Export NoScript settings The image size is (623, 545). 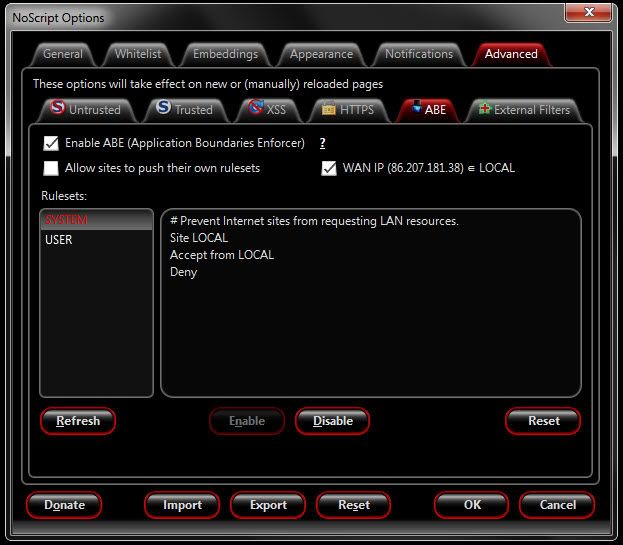coord(268,505)
